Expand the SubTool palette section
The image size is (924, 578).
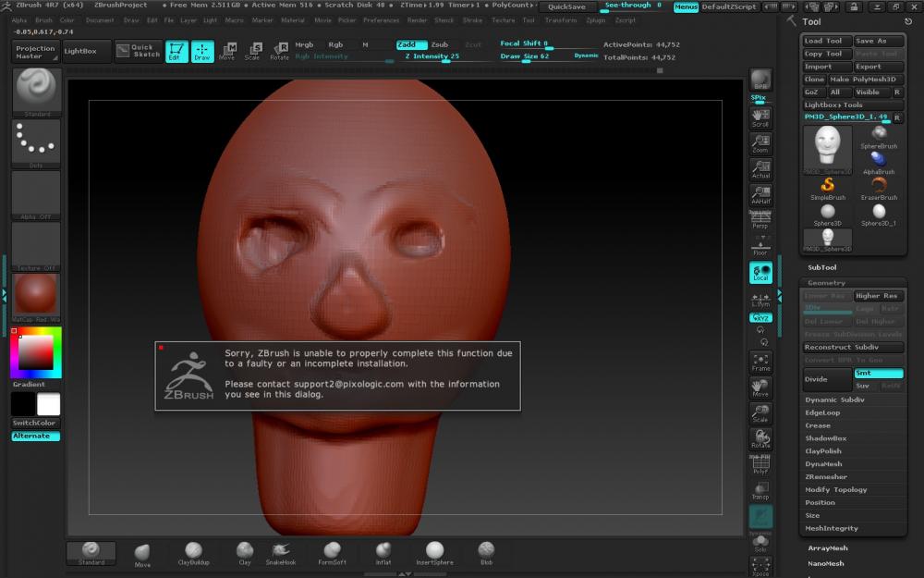(x=821, y=267)
